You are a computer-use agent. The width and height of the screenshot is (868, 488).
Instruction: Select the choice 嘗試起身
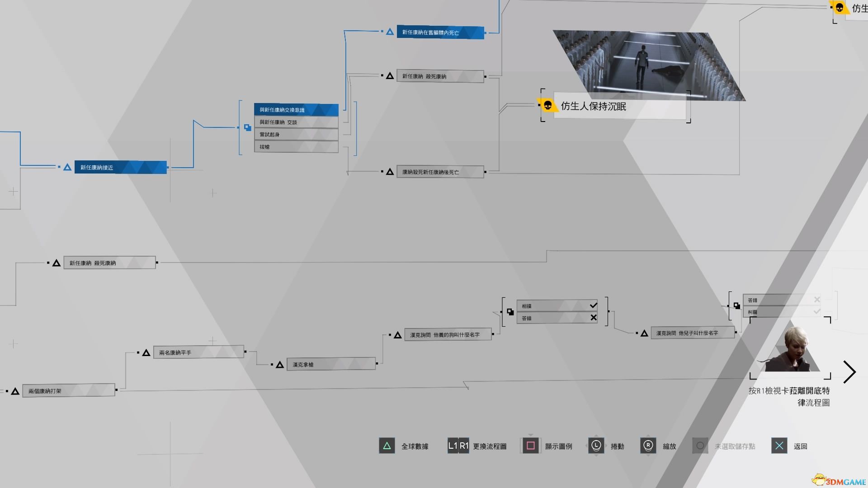(296, 134)
